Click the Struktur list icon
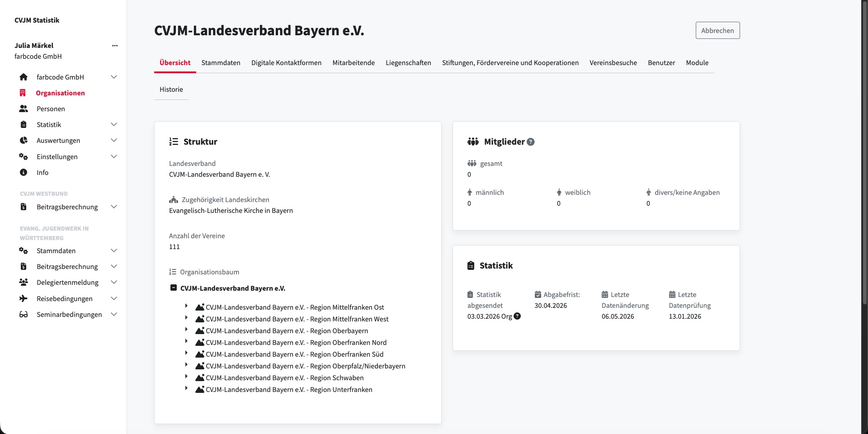 (x=174, y=142)
